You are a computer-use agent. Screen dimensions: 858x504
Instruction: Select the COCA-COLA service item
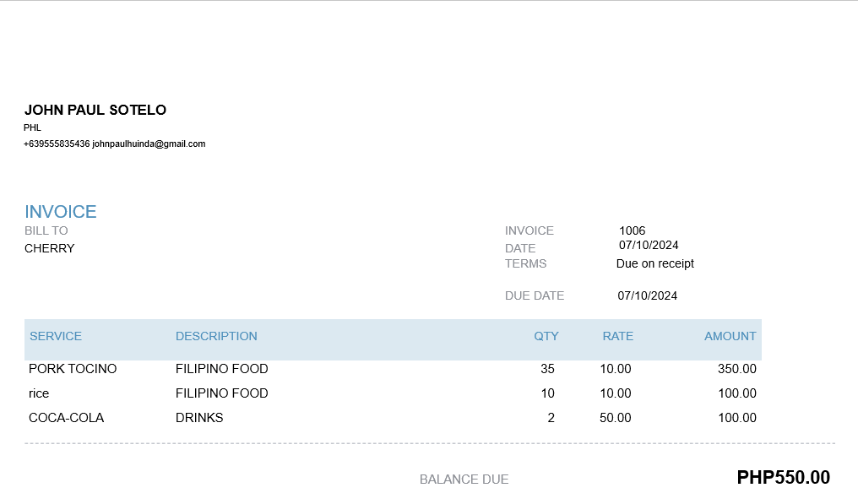click(66, 418)
